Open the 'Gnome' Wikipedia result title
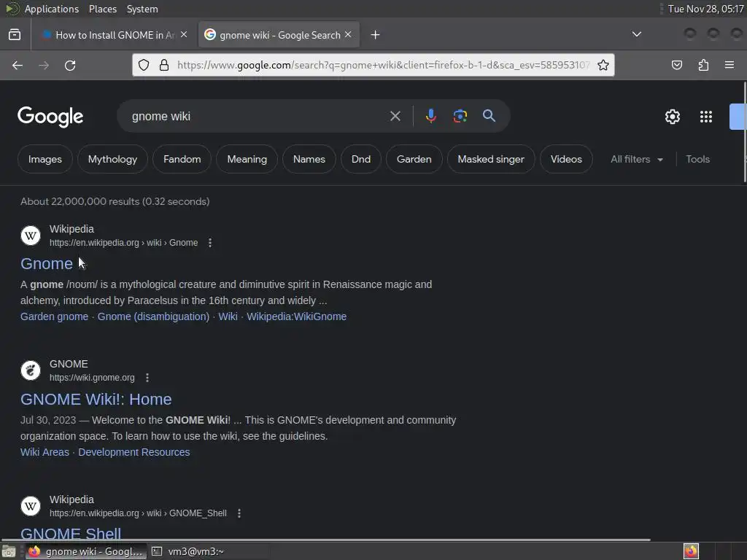747x560 pixels. click(47, 264)
